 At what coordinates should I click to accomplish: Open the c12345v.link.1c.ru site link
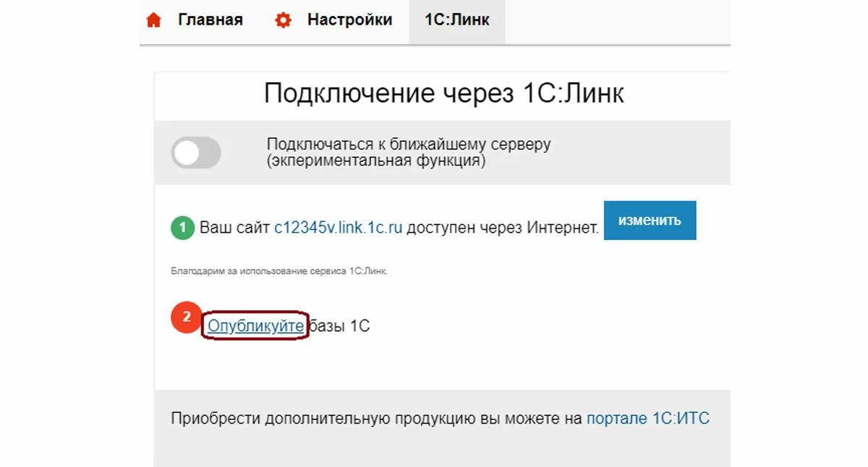(338, 228)
